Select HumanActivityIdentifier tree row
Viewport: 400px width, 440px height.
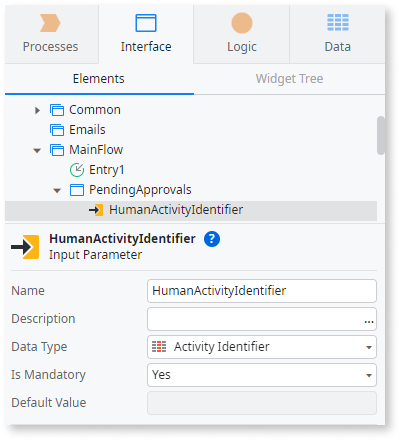[191, 210]
